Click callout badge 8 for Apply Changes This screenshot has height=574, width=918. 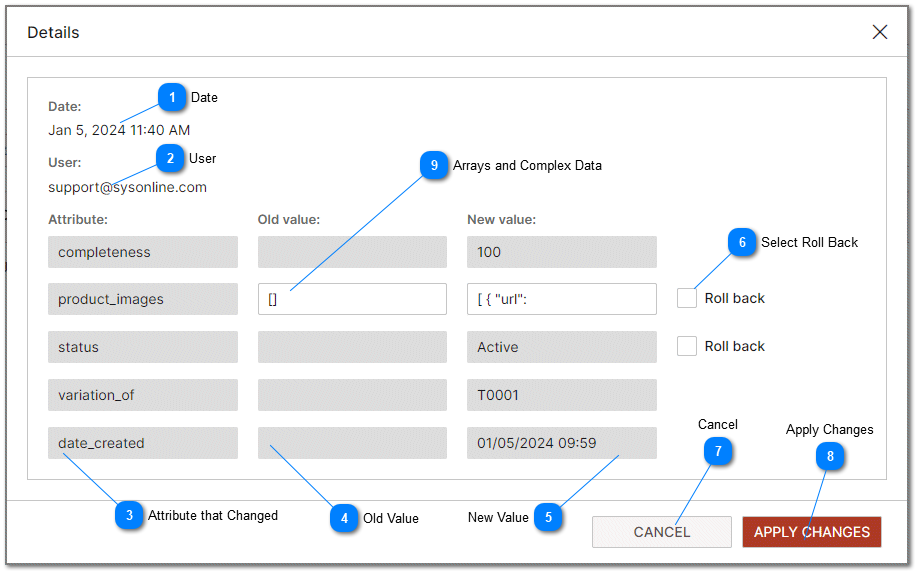coord(829,457)
